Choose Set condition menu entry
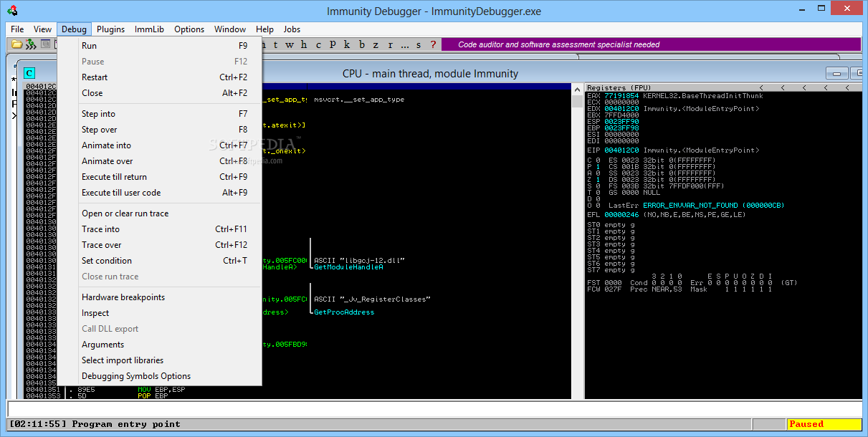868x437 pixels. tap(169, 261)
